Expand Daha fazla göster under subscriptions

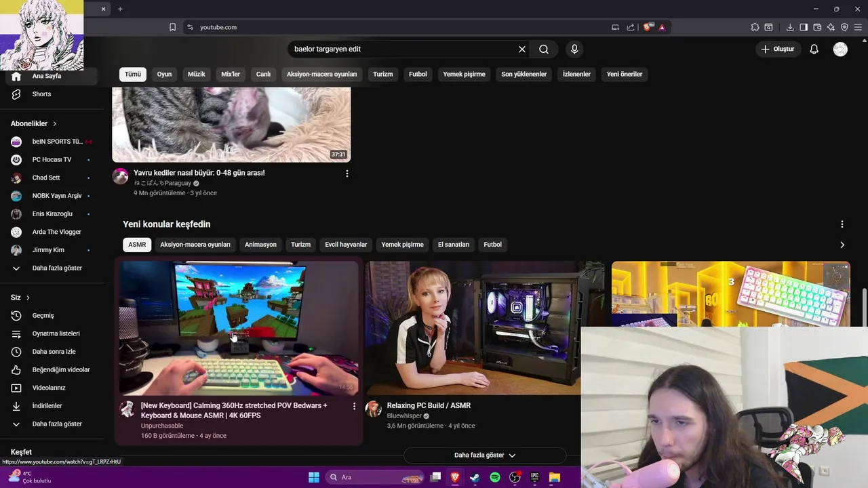pyautogui.click(x=52, y=268)
